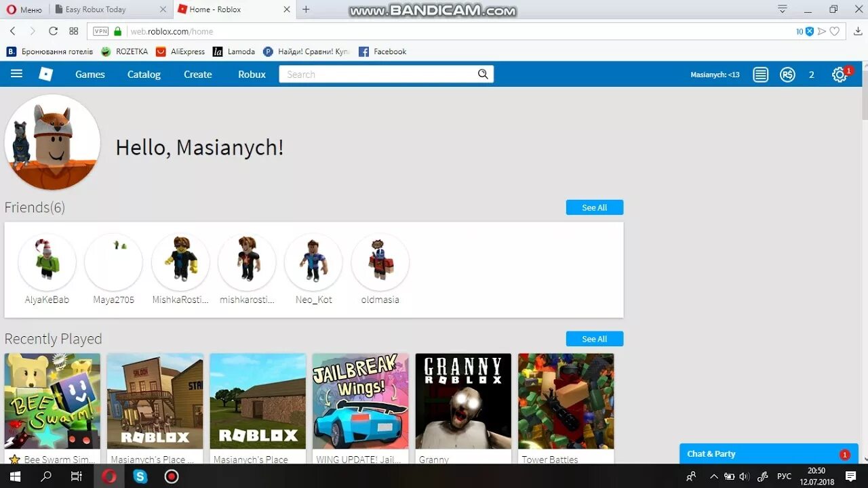Viewport: 868px width, 488px height.
Task: Open the Tower Battles game thumbnail
Action: [x=566, y=401]
